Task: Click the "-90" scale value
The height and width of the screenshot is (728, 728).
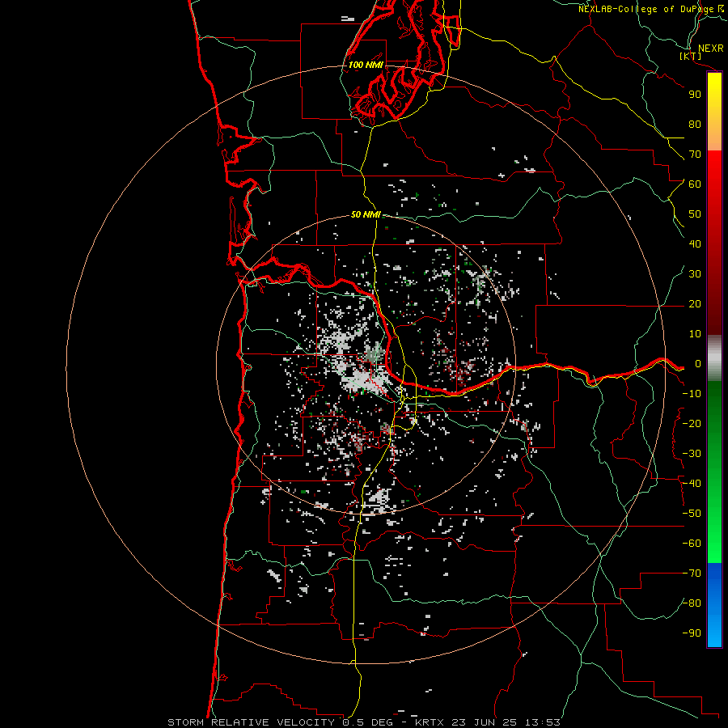Action: [692, 633]
